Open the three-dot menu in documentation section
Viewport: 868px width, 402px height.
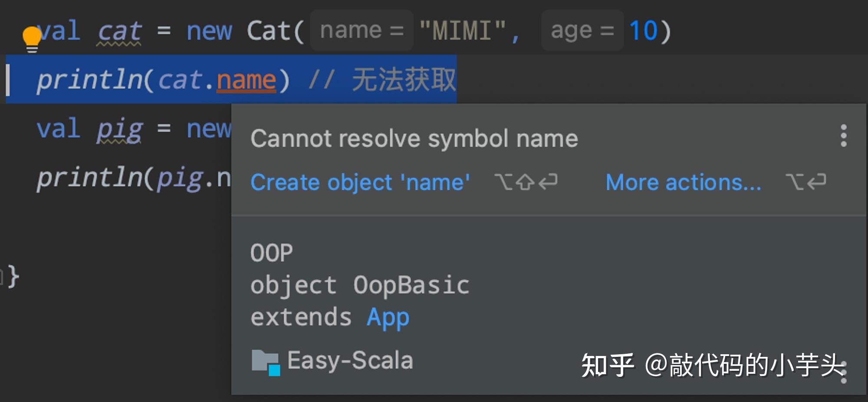click(x=843, y=372)
